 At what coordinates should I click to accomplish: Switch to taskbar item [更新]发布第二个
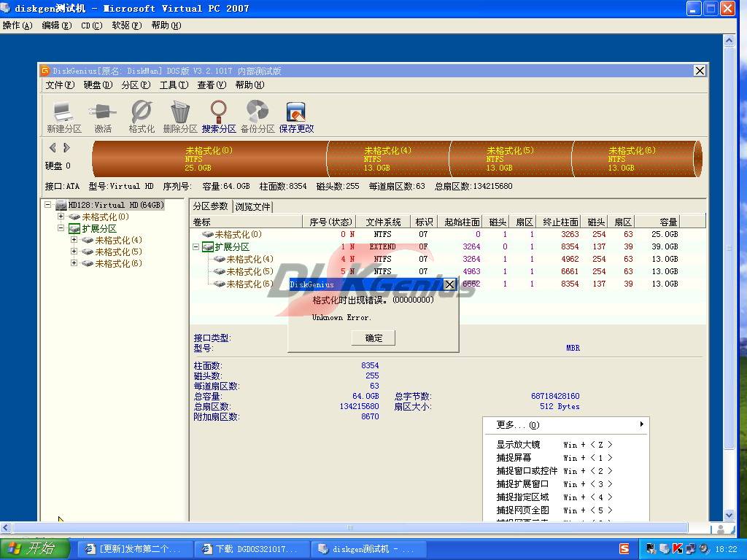pos(134,549)
